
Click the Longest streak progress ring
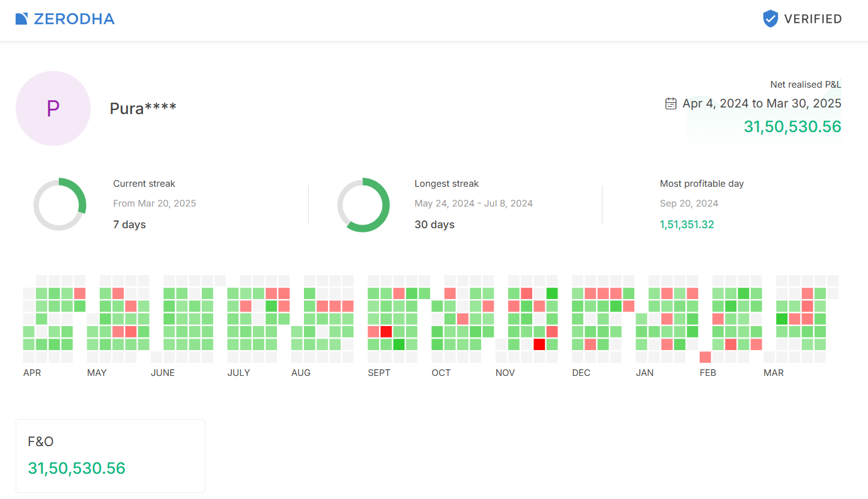[x=363, y=205]
